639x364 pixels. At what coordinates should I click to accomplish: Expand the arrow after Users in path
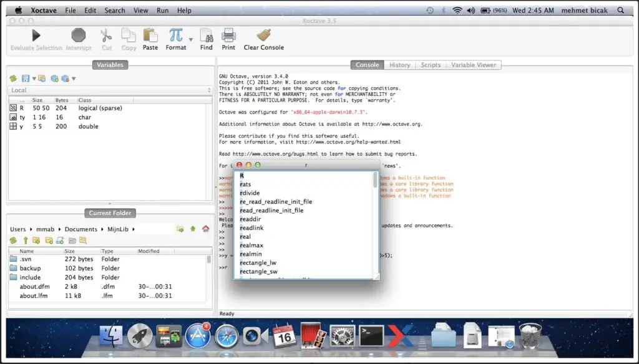tap(31, 229)
